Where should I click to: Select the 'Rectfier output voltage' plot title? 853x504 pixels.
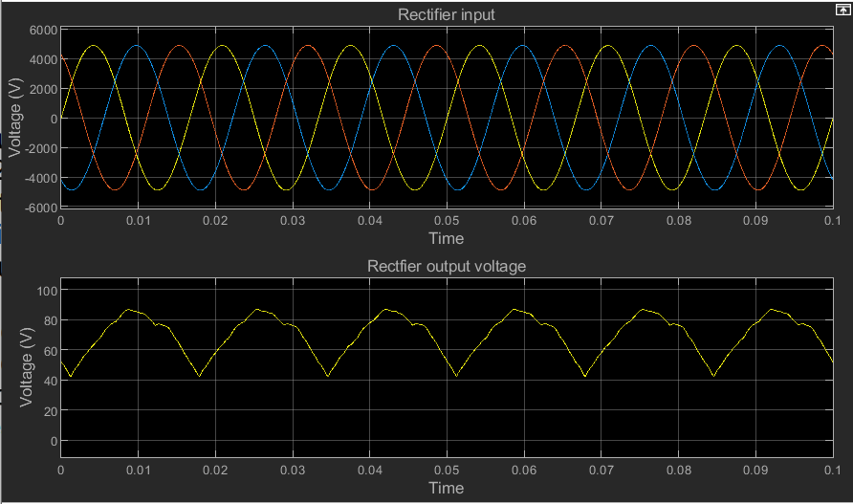(446, 266)
